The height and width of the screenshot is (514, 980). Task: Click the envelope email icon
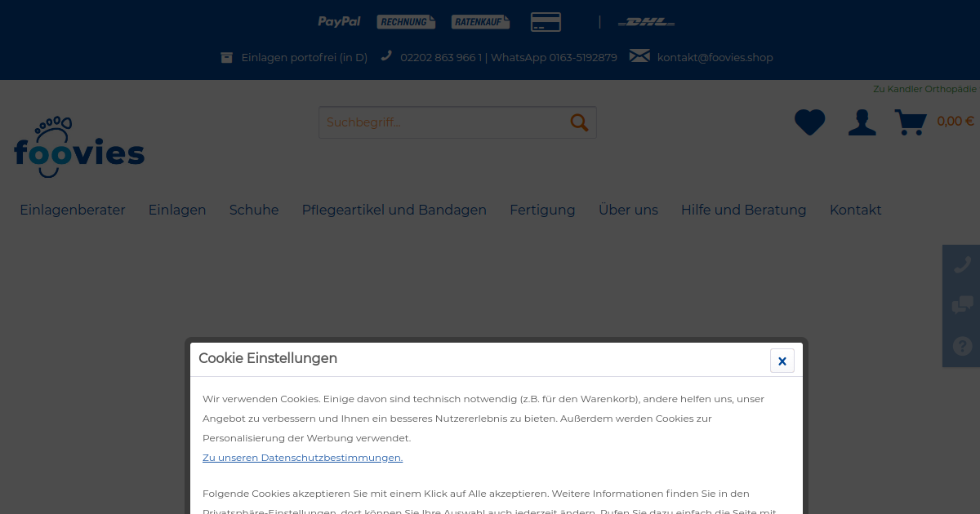pyautogui.click(x=639, y=56)
